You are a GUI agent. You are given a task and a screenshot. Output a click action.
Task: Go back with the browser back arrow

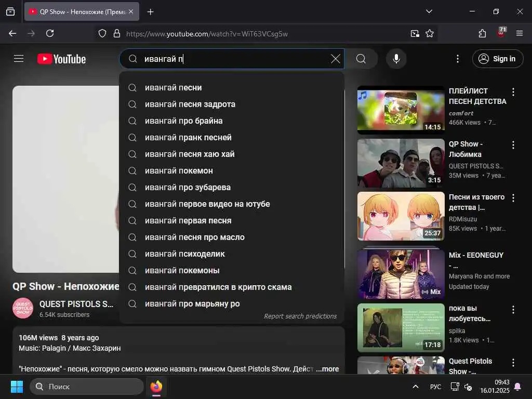pyautogui.click(x=12, y=33)
